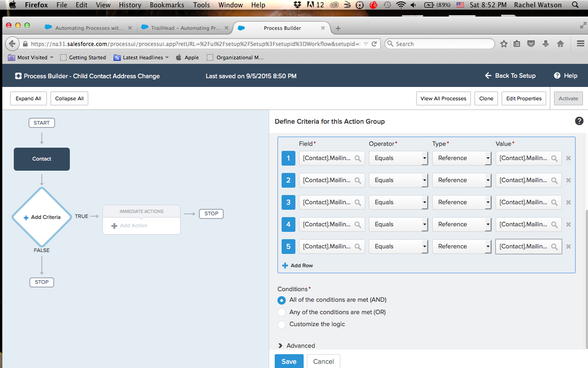This screenshot has width=588, height=368.
Task: Click View All Processes button
Action: (x=443, y=98)
